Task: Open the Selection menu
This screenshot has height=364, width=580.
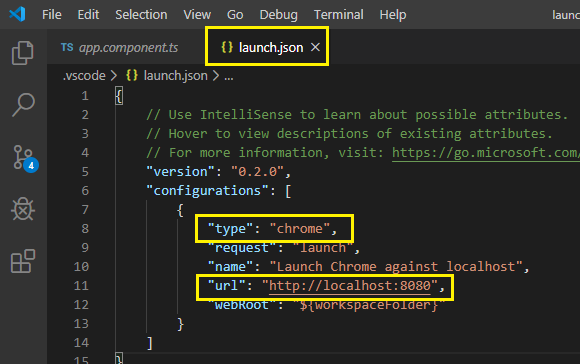Action: (x=141, y=15)
